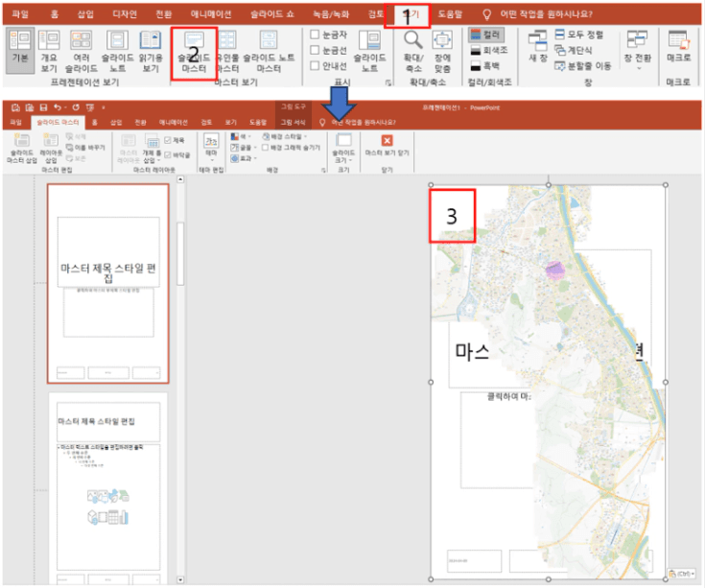Open the Animations (애니메이션) ribbon tab

click(220, 14)
